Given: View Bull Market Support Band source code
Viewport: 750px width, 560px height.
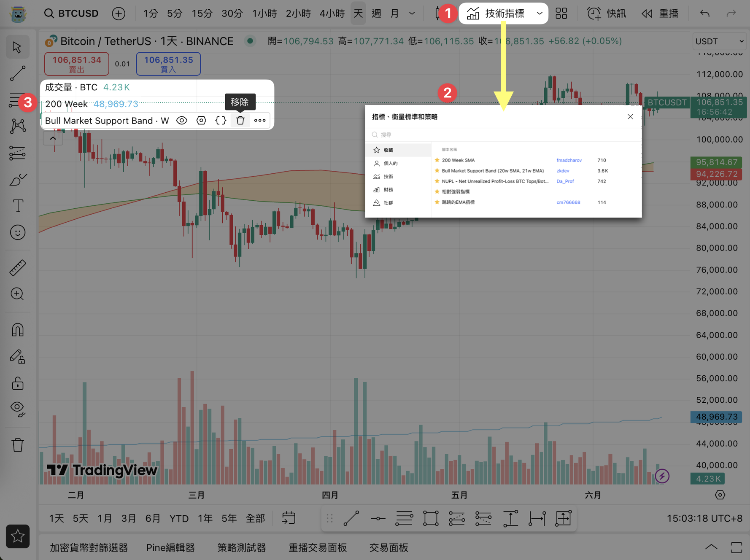Looking at the screenshot, I should [221, 121].
